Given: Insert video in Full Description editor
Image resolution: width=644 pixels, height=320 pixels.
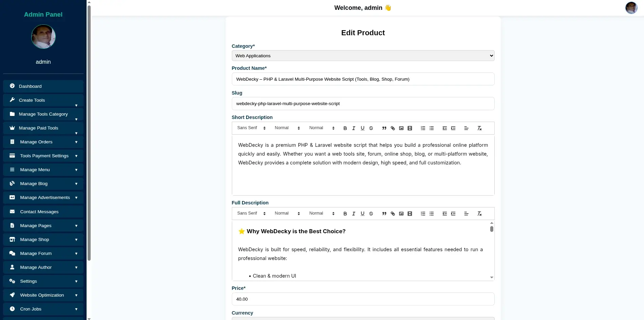Looking at the screenshot, I should pos(410,214).
